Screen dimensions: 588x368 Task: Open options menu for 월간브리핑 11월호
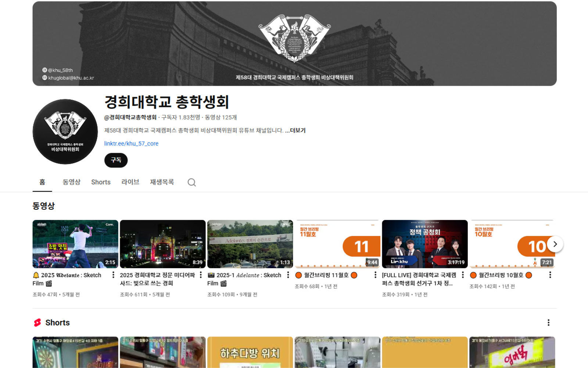point(375,275)
